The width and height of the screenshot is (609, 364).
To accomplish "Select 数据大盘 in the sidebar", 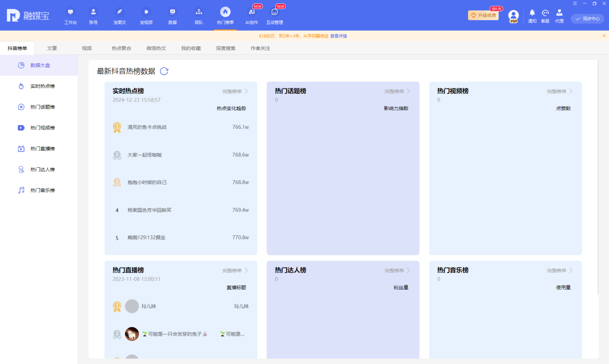I will pos(39,65).
